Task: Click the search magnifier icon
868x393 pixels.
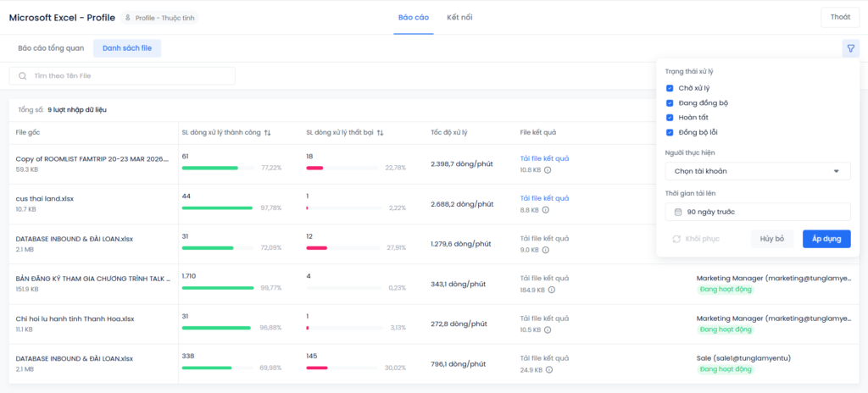Action: coord(23,76)
